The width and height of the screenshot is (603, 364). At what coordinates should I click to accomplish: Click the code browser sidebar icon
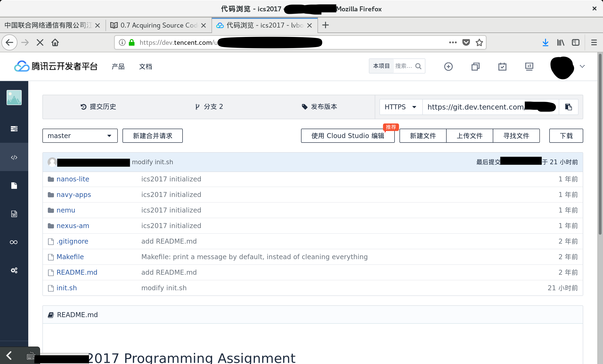[x=14, y=157]
